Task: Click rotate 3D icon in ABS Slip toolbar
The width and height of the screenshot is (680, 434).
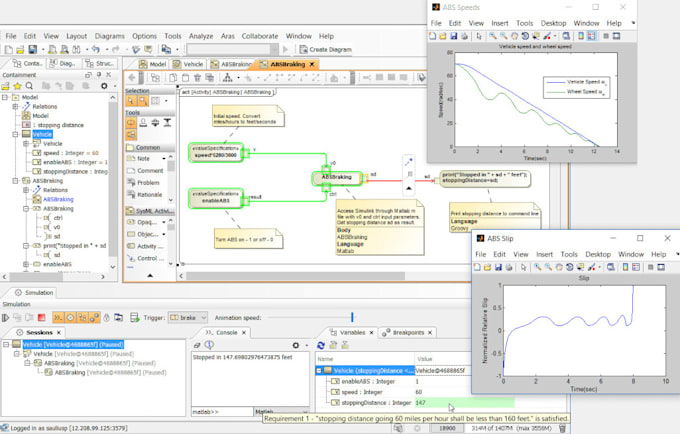Action: tap(569, 267)
